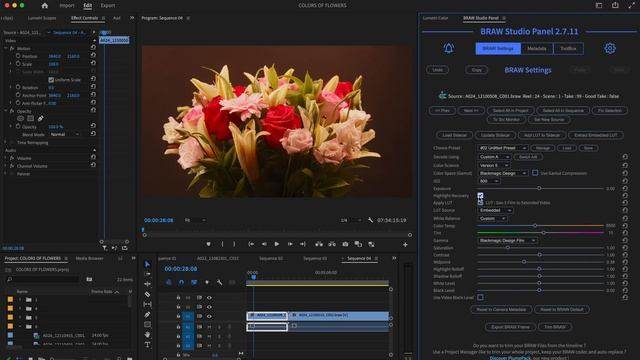640x360 pixels.
Task: Switch to Lumetri Scopes tab
Action: pyautogui.click(x=42, y=18)
